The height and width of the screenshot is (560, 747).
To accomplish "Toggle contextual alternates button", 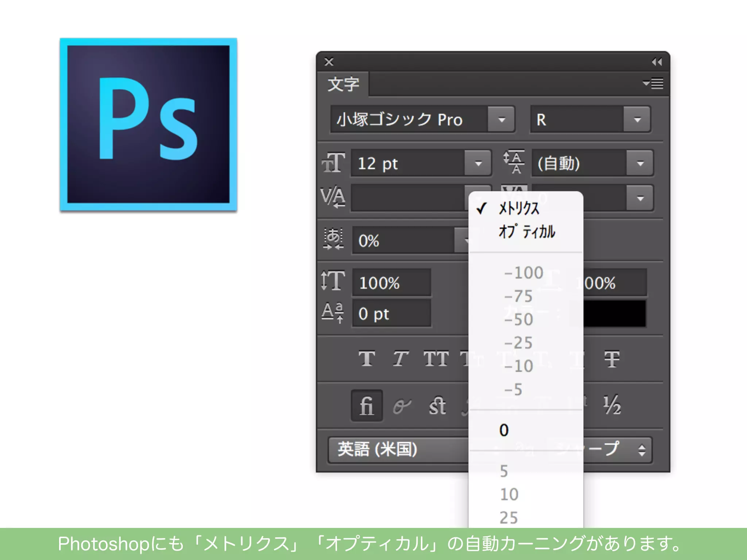I will (402, 406).
